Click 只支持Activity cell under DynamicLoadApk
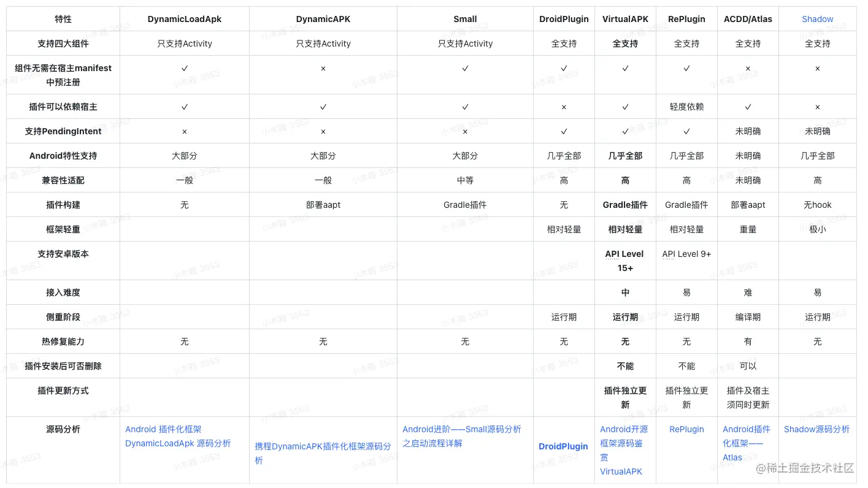The image size is (868, 488). [185, 44]
